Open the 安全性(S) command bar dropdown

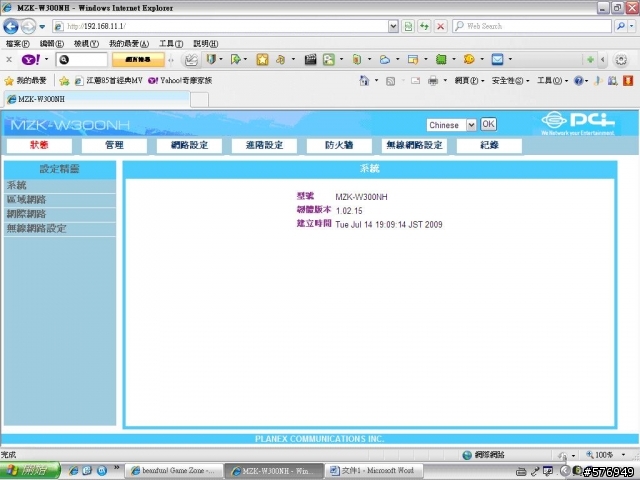click(510, 81)
